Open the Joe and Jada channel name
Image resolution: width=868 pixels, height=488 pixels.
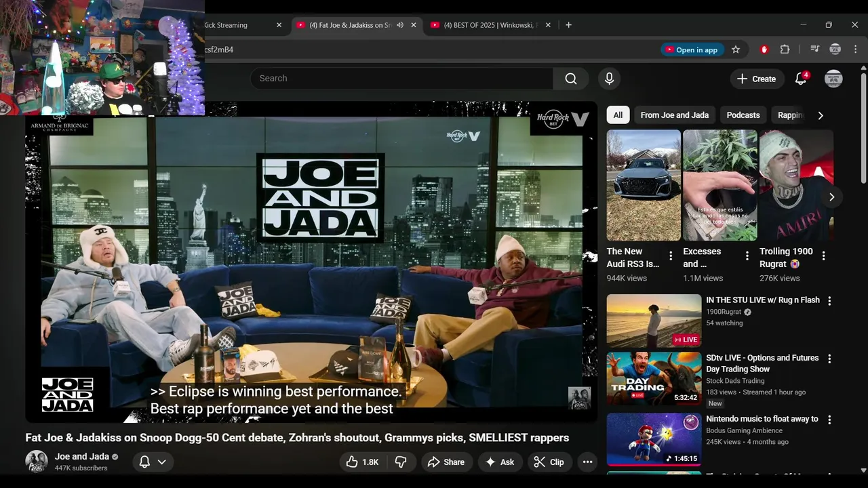coord(82,456)
